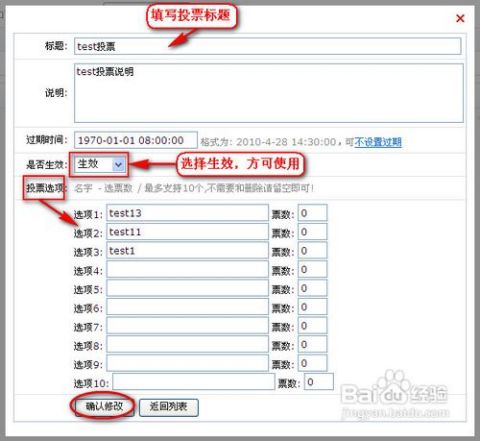Select the 过期时间 date input
This screenshot has height=441, width=480.
tap(136, 140)
